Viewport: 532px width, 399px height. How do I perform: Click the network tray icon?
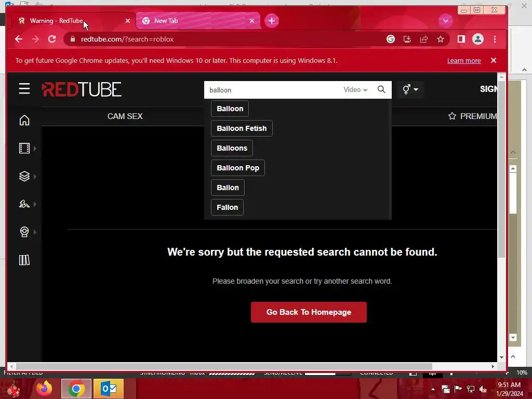[471, 389]
